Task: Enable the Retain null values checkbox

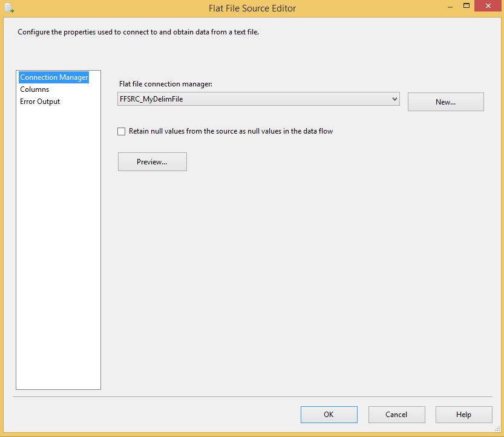Action: pos(121,131)
